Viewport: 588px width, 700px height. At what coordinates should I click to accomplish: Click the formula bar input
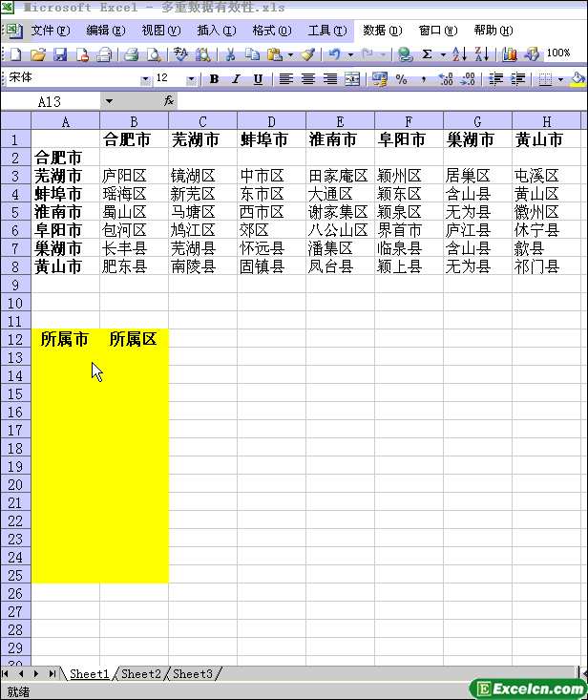click(x=382, y=102)
